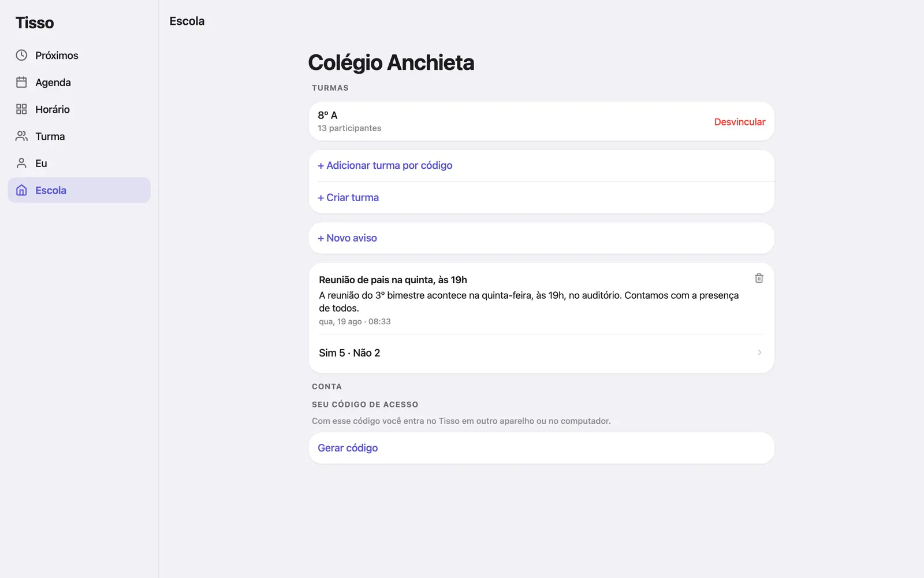Create a notice with Novo aviso

click(x=542, y=238)
